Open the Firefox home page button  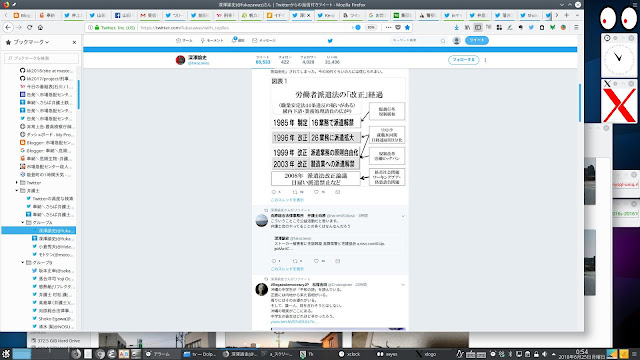(x=40, y=27)
